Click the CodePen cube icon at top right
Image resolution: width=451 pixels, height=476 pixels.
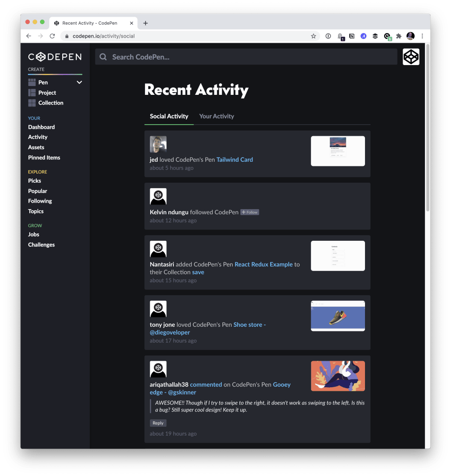[411, 56]
